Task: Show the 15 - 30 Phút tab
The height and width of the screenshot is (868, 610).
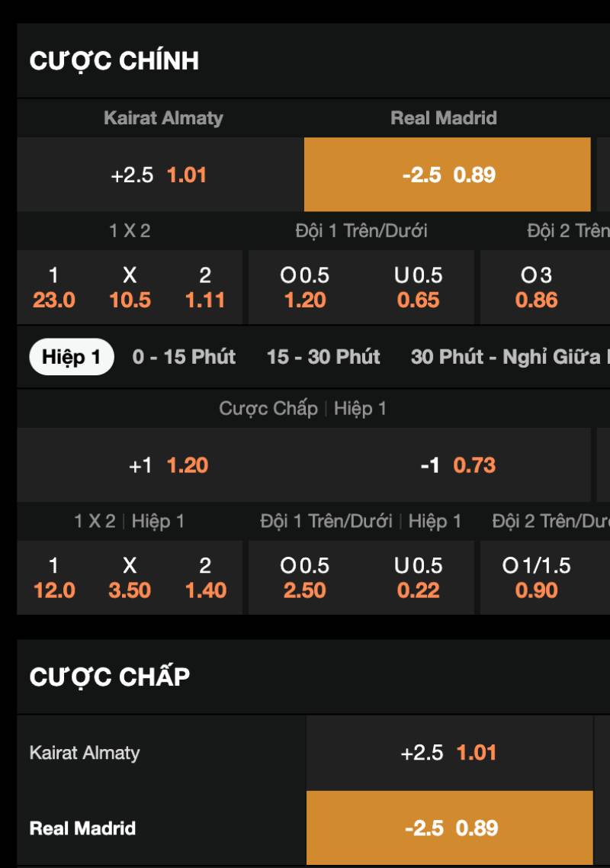Action: click(x=323, y=357)
